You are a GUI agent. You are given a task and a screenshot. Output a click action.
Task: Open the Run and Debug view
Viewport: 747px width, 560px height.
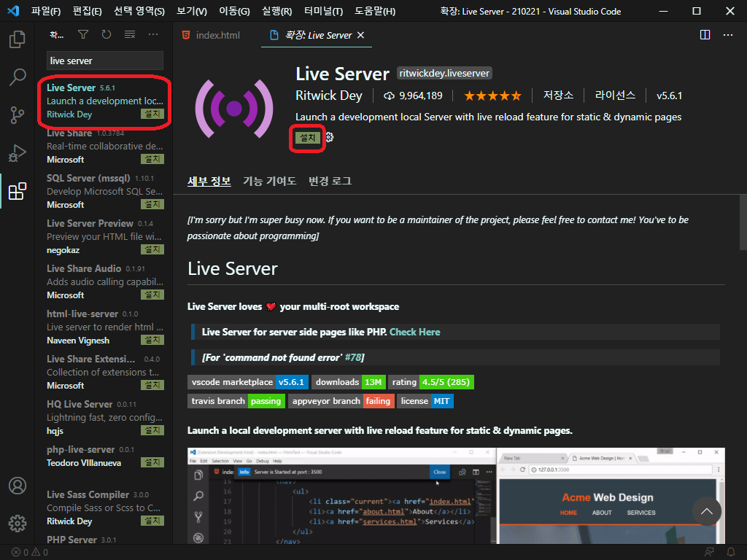point(18,153)
